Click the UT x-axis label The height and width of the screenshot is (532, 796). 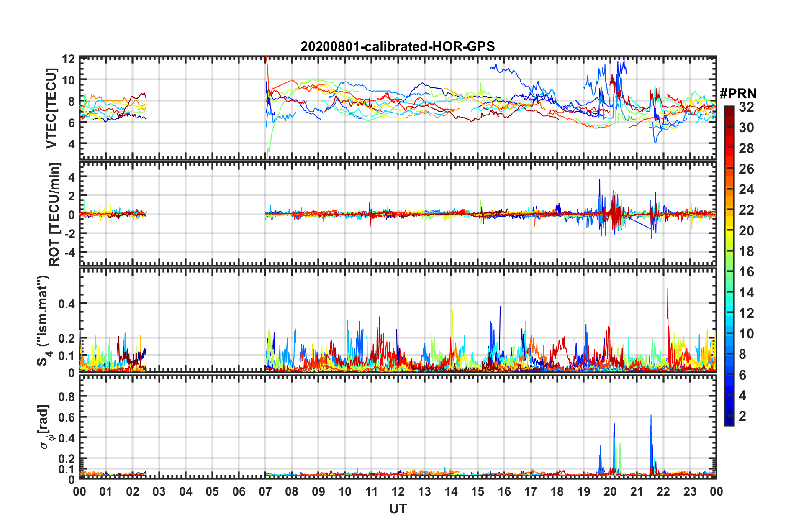click(x=398, y=509)
